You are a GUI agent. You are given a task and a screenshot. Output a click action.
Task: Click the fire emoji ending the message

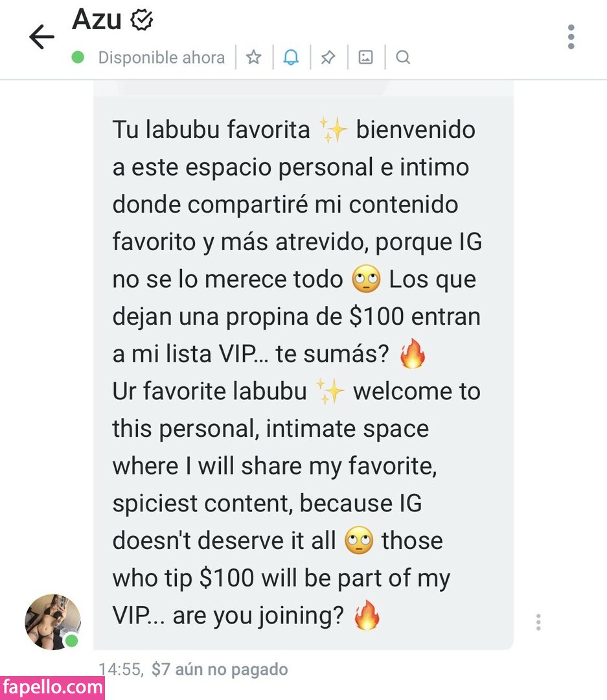coord(367,615)
